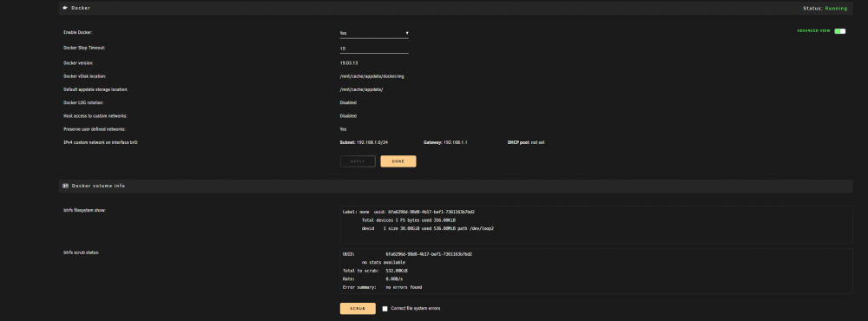Click the Docker Stop Timeout input field
This screenshot has height=321, width=868.
[374, 49]
